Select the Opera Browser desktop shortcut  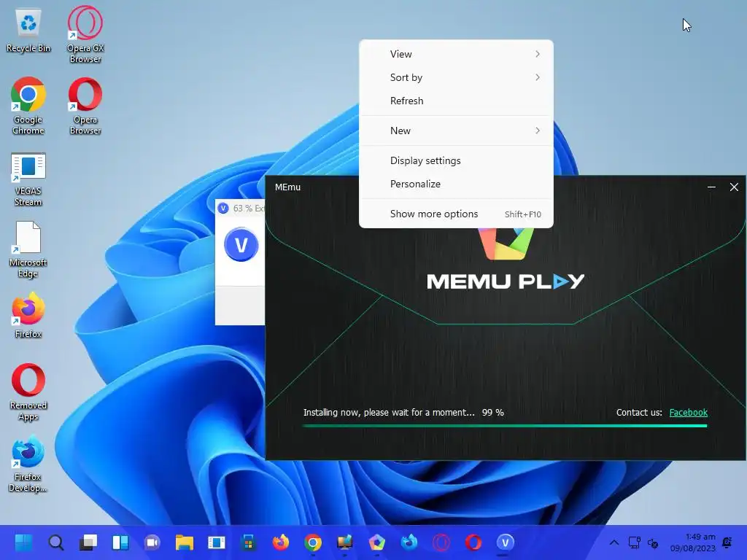(85, 106)
